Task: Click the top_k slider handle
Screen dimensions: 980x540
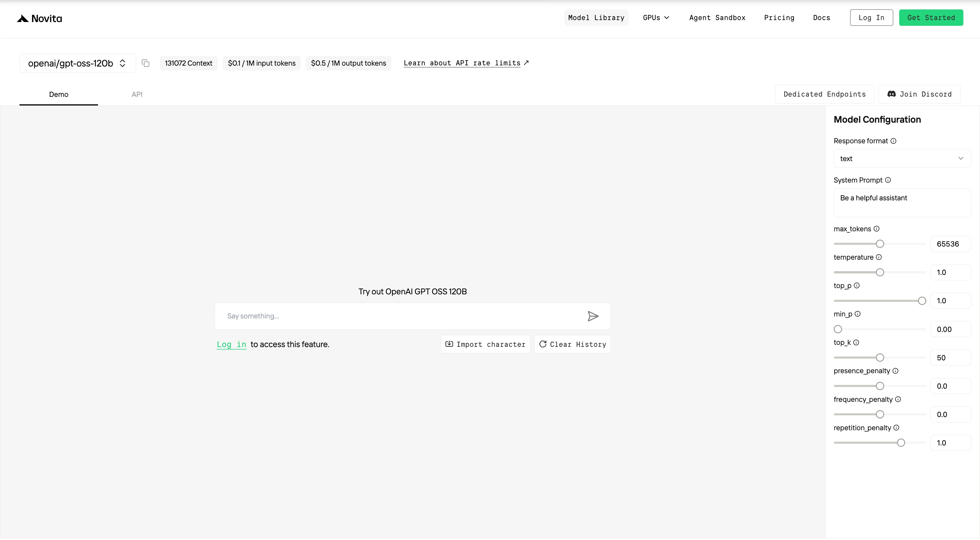Action: [x=880, y=358]
